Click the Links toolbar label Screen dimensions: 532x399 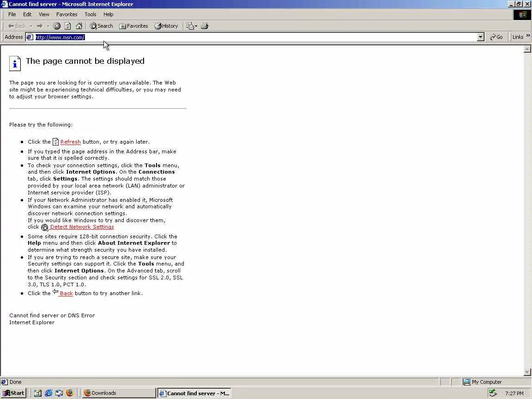point(518,37)
